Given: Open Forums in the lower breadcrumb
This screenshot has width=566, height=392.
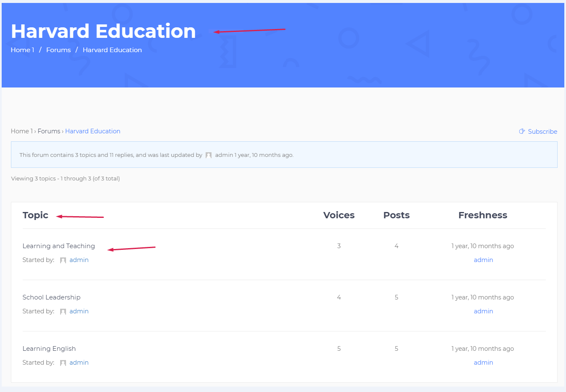Looking at the screenshot, I should click(49, 131).
